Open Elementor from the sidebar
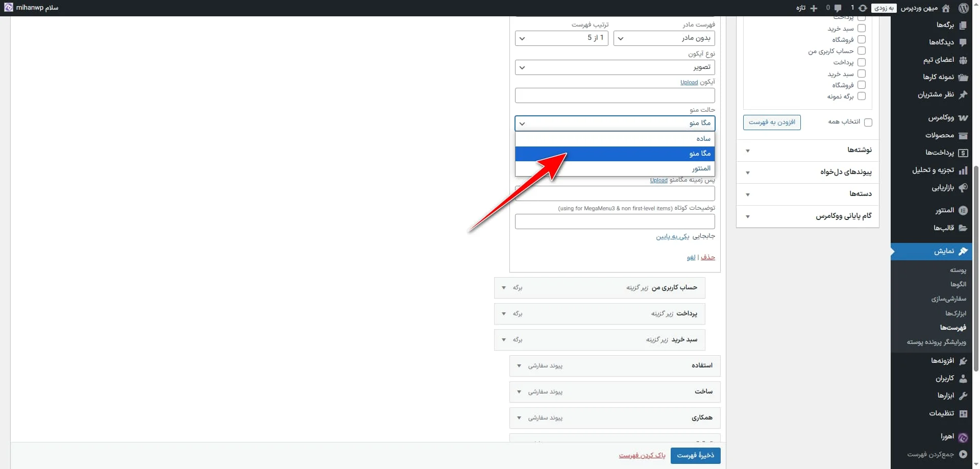Screen dimensions: 980x469 coord(963,210)
